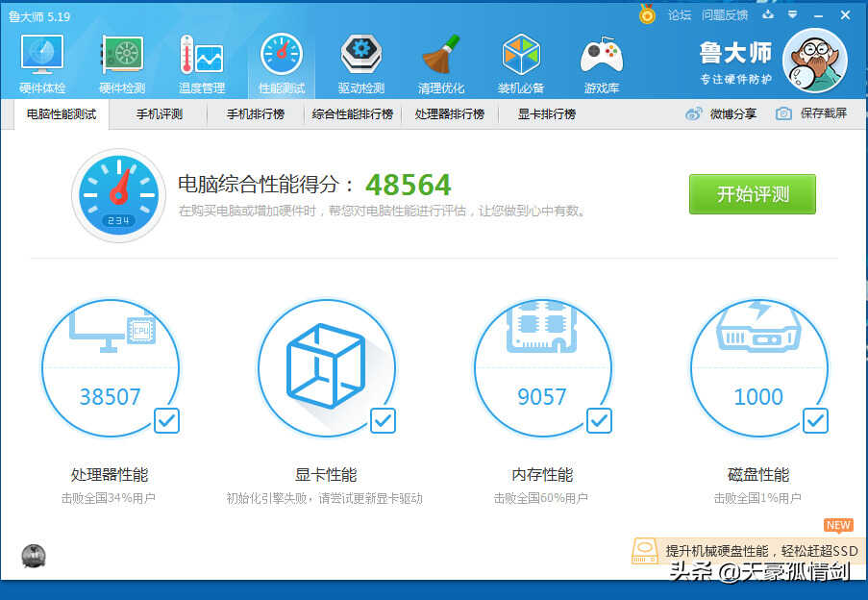Click the 鲁大师 5.19 window title
Viewport: 868px width, 600px height.
point(39,16)
